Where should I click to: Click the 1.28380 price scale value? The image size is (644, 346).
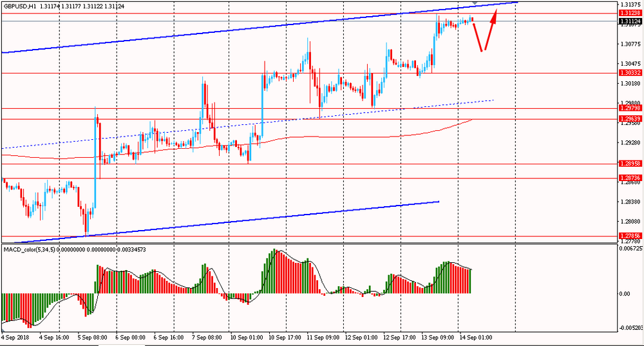(x=630, y=202)
